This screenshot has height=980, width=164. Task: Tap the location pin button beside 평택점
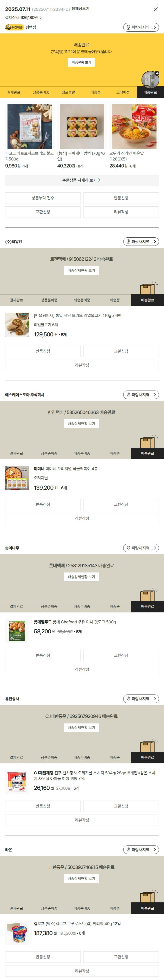point(141,27)
